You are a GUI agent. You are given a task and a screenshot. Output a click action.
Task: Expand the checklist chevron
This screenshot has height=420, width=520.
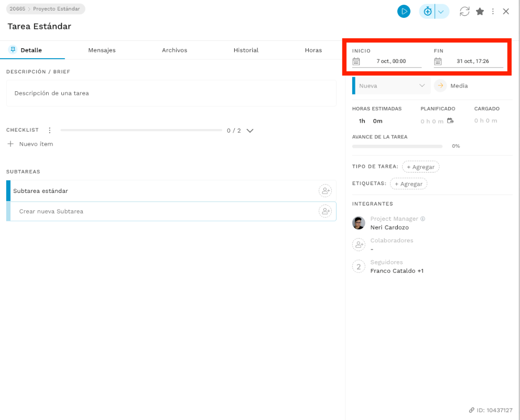pyautogui.click(x=250, y=131)
